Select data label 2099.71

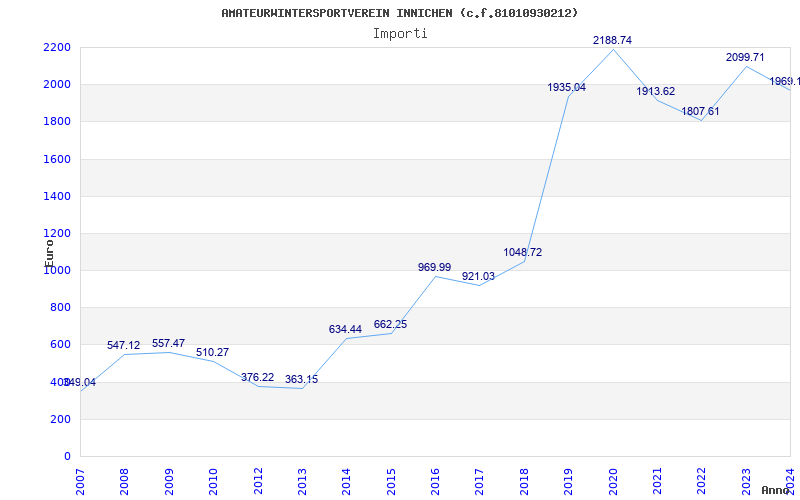[x=745, y=58]
